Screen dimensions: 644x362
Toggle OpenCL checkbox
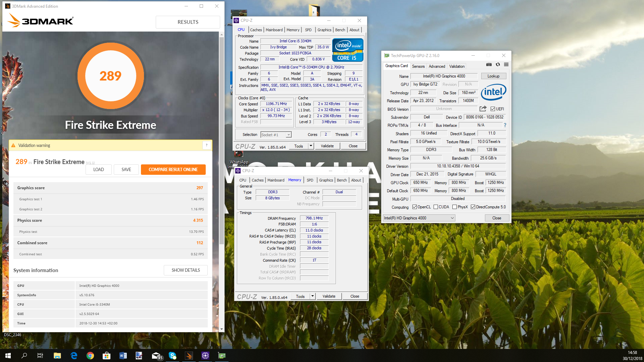[414, 207]
